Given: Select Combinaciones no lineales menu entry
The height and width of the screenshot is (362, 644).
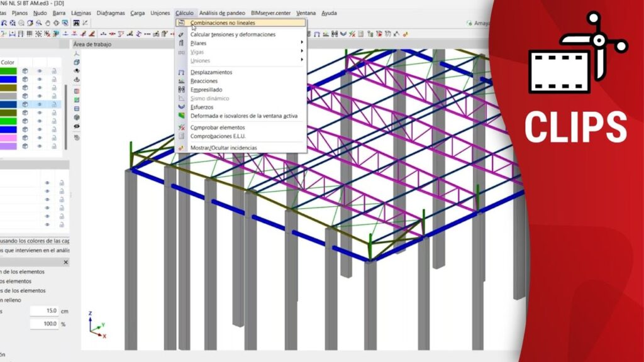Looking at the screenshot, I should pyautogui.click(x=223, y=23).
